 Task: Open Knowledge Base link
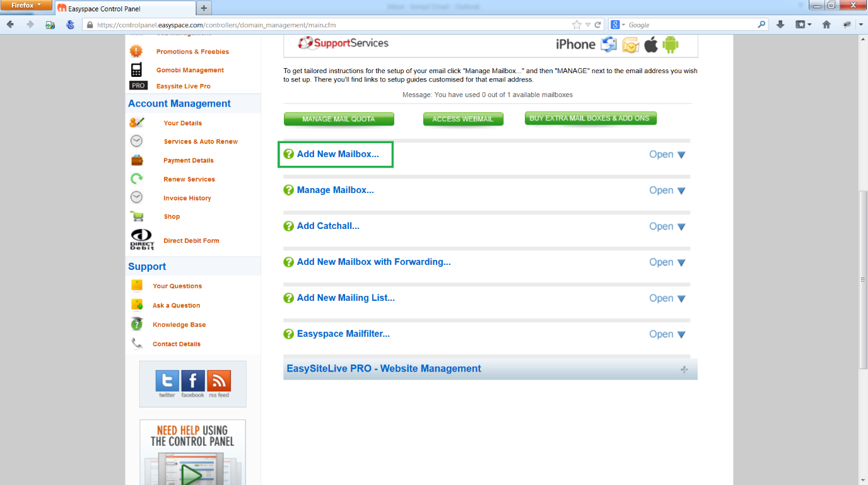coord(179,325)
